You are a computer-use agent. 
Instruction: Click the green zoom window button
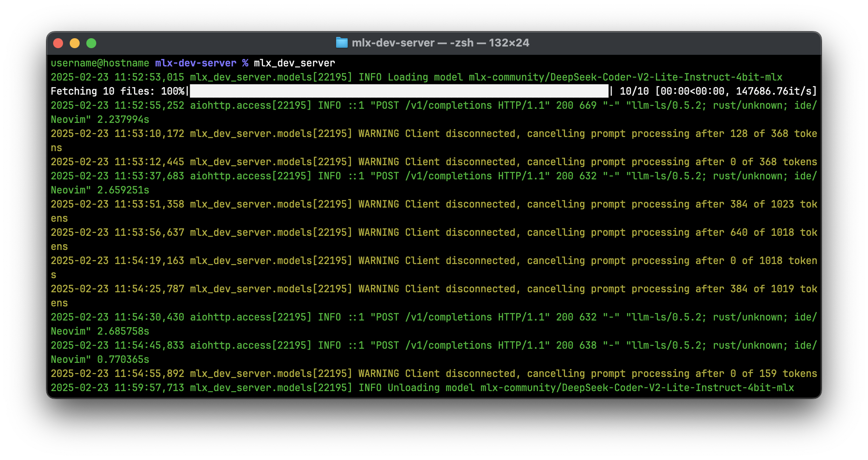91,43
